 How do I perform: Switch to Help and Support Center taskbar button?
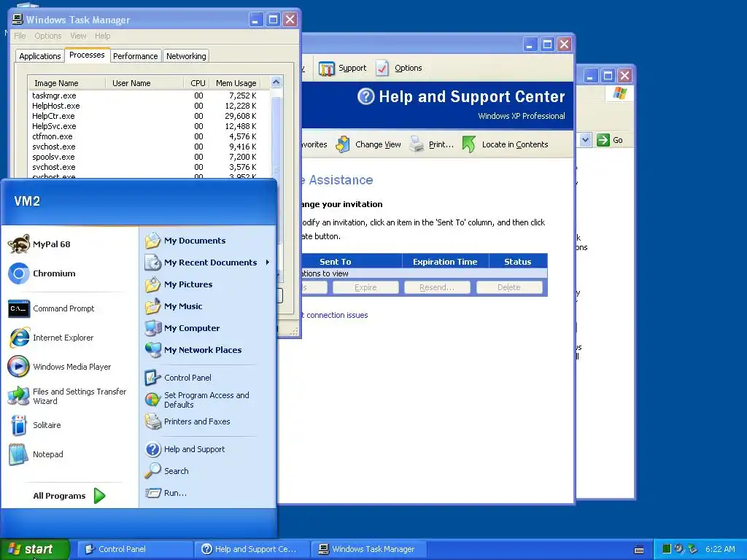[x=252, y=549]
